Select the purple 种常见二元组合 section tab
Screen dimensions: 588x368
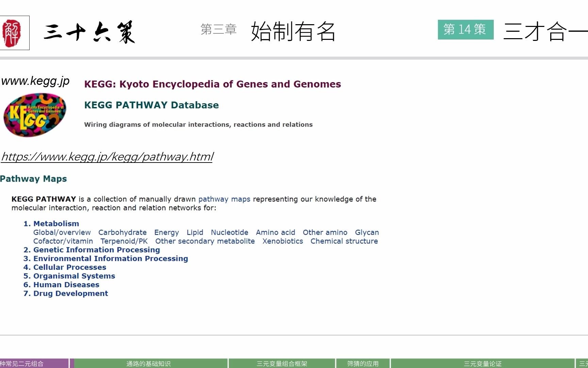tap(34, 363)
